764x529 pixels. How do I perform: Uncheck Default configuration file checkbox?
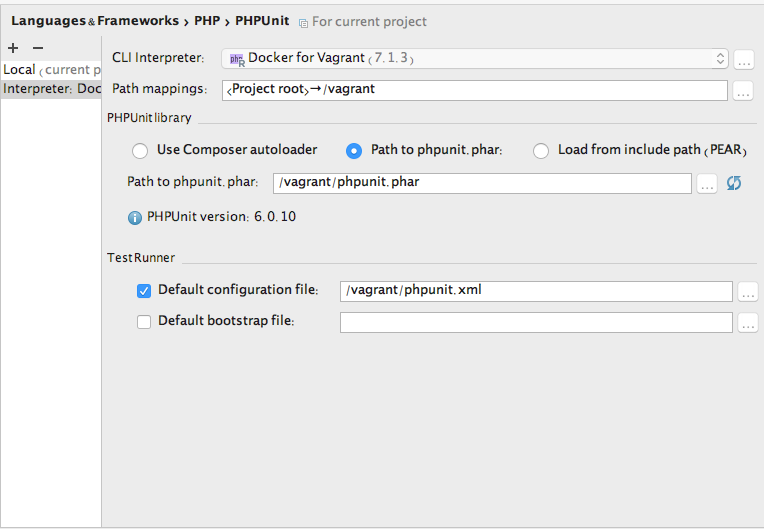coord(144,291)
